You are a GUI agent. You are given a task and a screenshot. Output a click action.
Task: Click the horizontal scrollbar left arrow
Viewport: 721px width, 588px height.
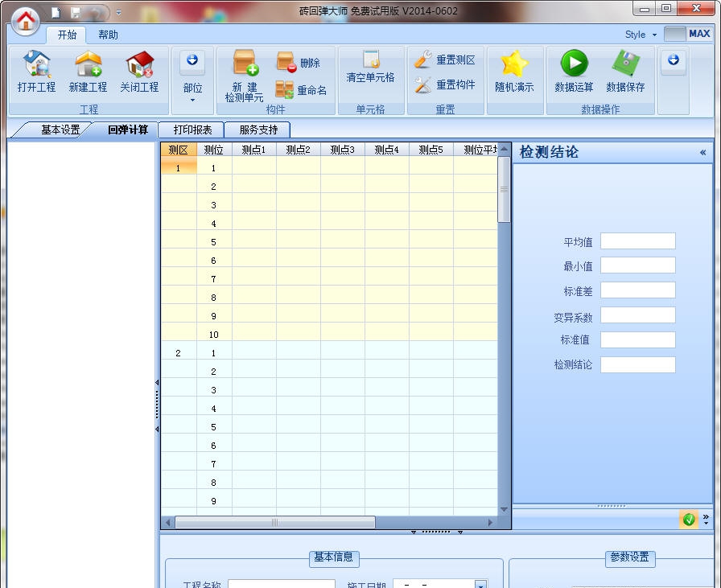(x=168, y=522)
